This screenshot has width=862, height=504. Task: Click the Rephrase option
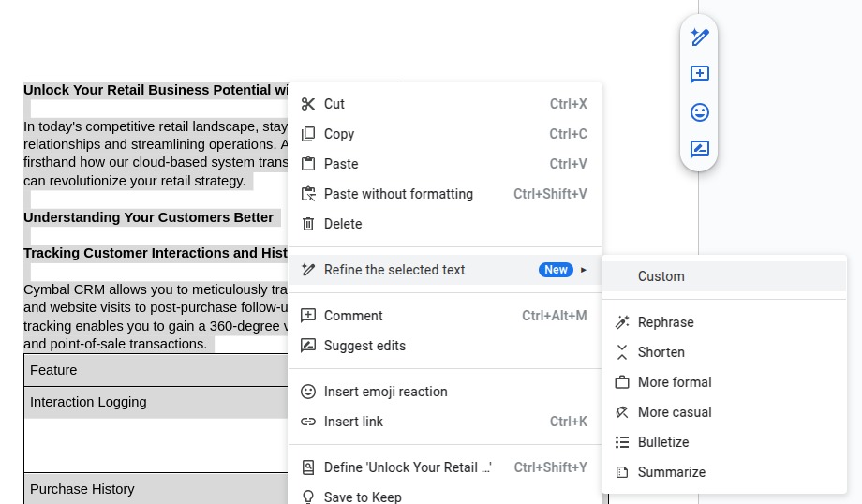[666, 322]
